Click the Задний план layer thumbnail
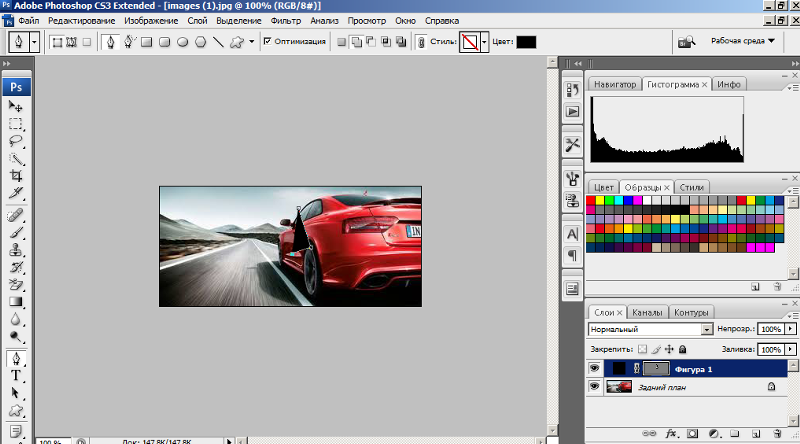The width and height of the screenshot is (800, 444). click(619, 387)
